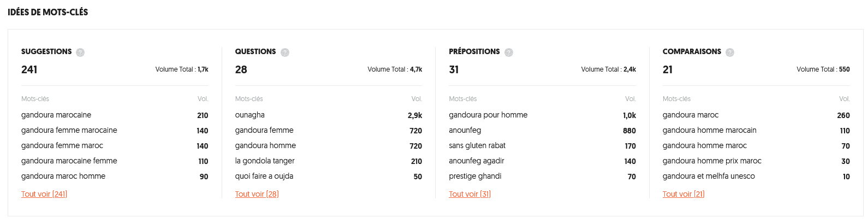Click the keyword sans gluten rabat

[477, 146]
